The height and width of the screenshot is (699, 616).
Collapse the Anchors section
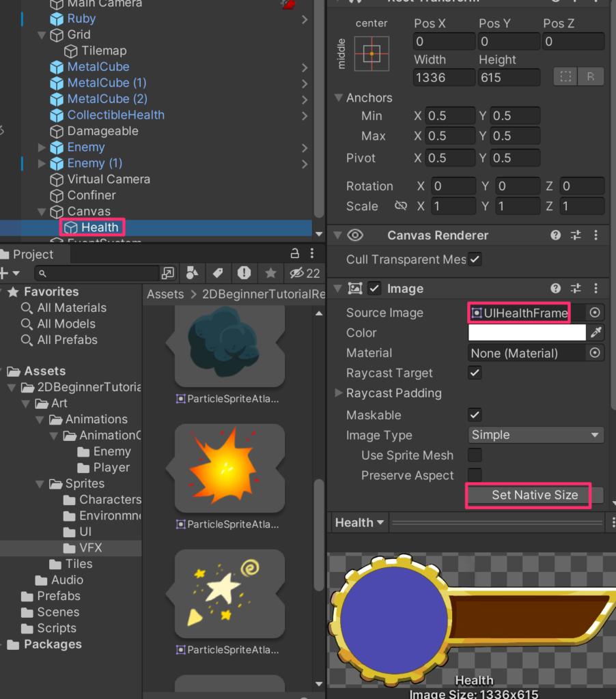coord(339,97)
